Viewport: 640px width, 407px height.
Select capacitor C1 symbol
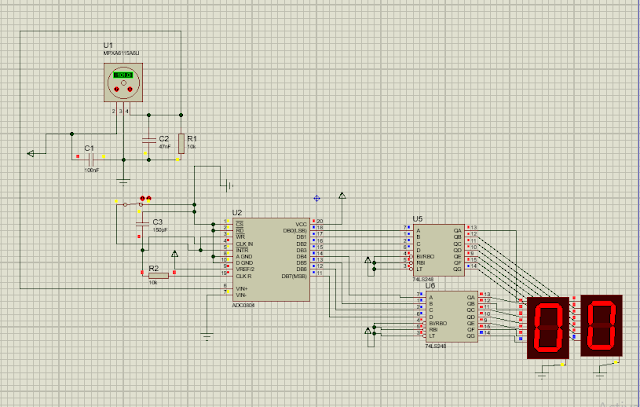point(91,159)
